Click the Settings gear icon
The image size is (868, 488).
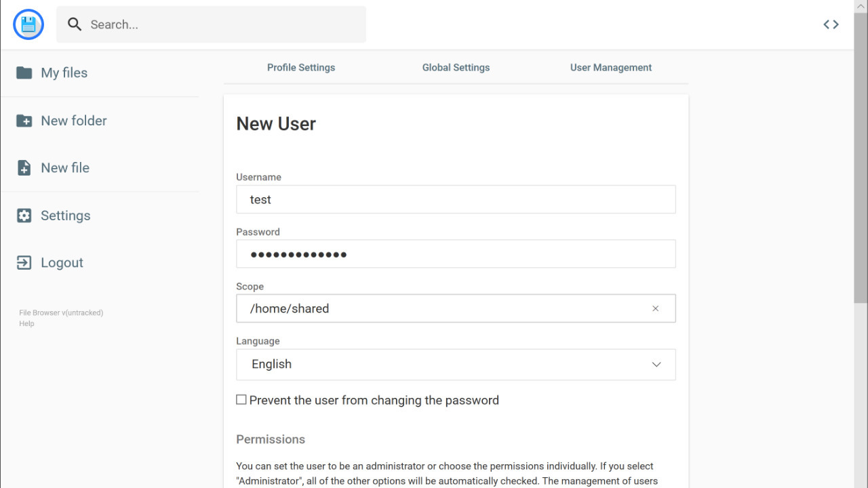(24, 216)
